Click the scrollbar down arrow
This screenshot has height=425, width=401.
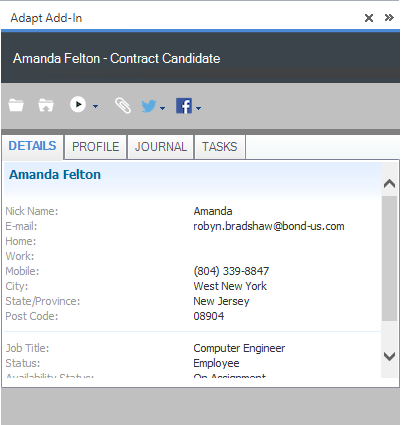pos(389,356)
